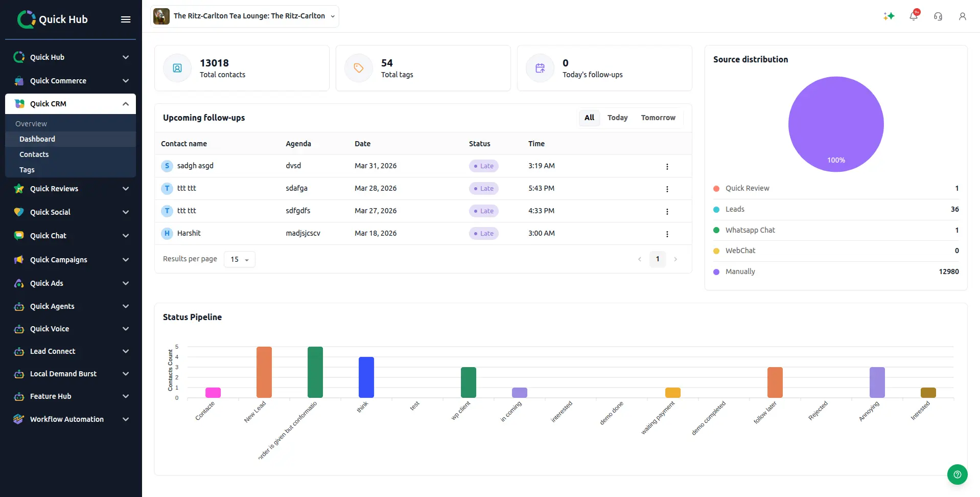Toggle the hamburger sidebar menu

(126, 19)
